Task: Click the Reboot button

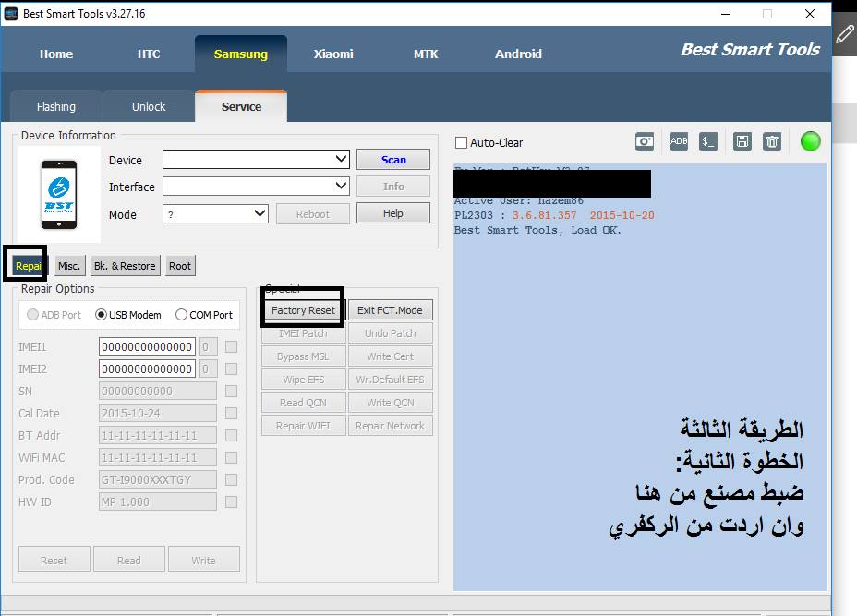Action: [x=313, y=213]
